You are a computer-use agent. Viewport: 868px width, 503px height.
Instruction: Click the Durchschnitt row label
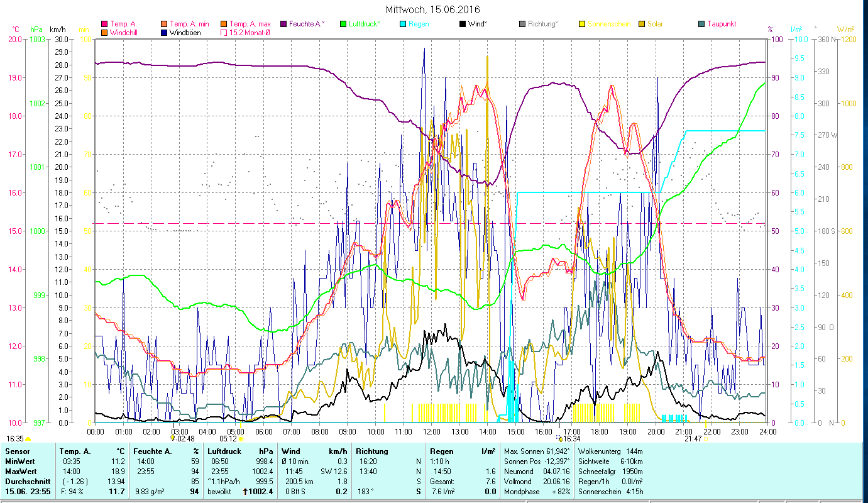pos(26,481)
